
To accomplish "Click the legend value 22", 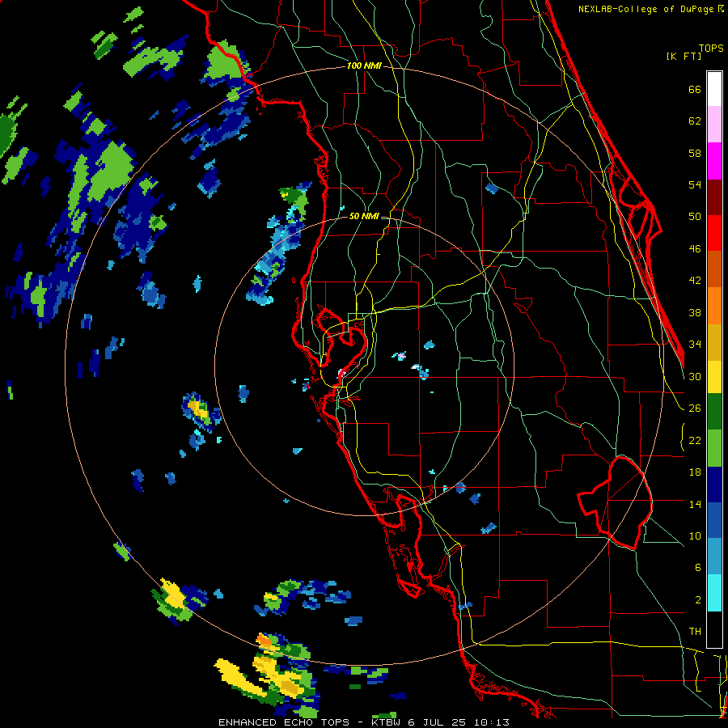I will coord(695,441).
